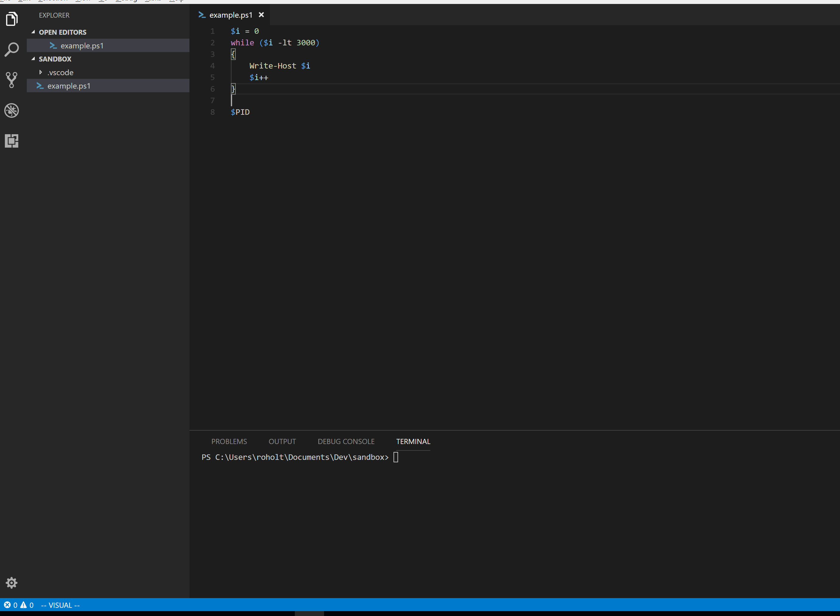Click the $PID line in editor
840x616 pixels.
pyautogui.click(x=240, y=112)
